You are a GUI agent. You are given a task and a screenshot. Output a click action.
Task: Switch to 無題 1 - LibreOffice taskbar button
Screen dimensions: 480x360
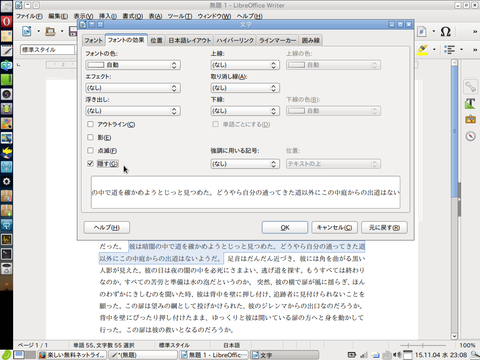coord(214,355)
